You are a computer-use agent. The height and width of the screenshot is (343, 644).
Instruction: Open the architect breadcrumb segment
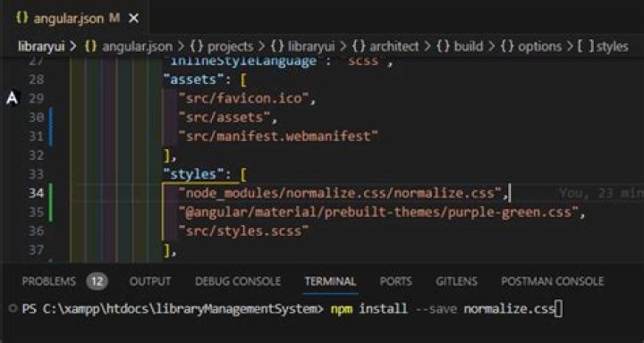click(x=386, y=46)
